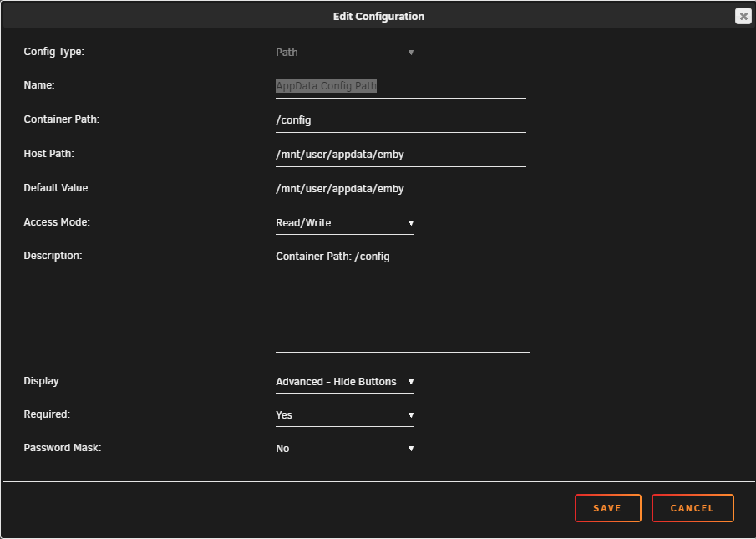Open the Display dropdown
Image resolution: width=756 pixels, height=539 pixels.
coord(345,382)
